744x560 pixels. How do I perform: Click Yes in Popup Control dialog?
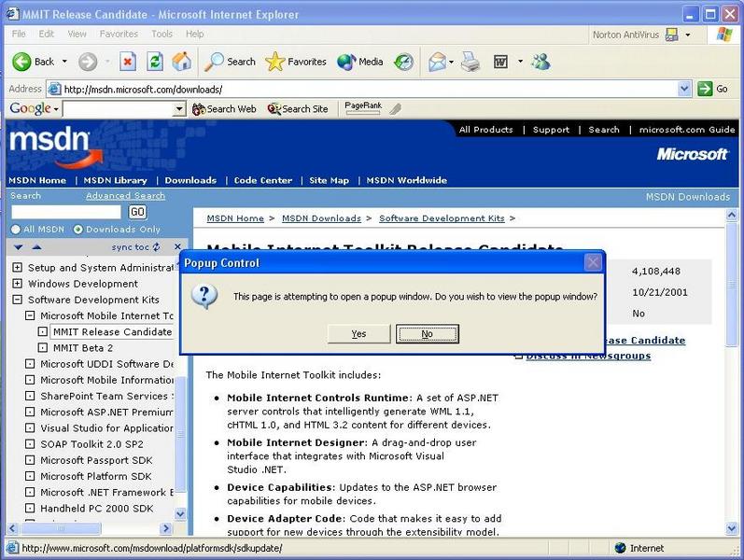tap(358, 333)
